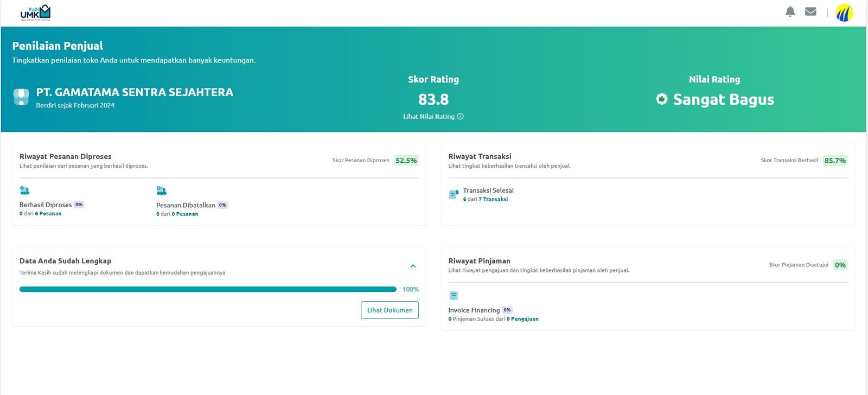The width and height of the screenshot is (868, 395).
Task: Click the info icon next to Lihat Nilai Rating
Action: 460,117
